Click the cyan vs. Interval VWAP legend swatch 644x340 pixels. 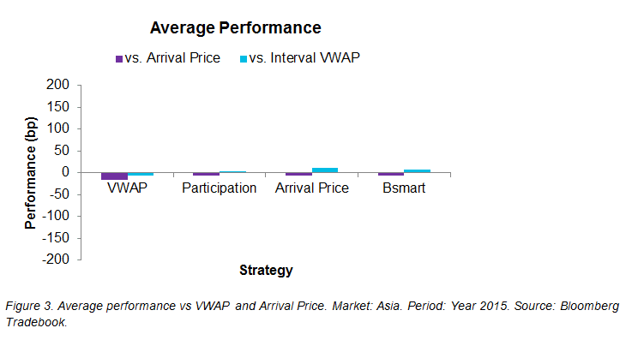(x=244, y=59)
